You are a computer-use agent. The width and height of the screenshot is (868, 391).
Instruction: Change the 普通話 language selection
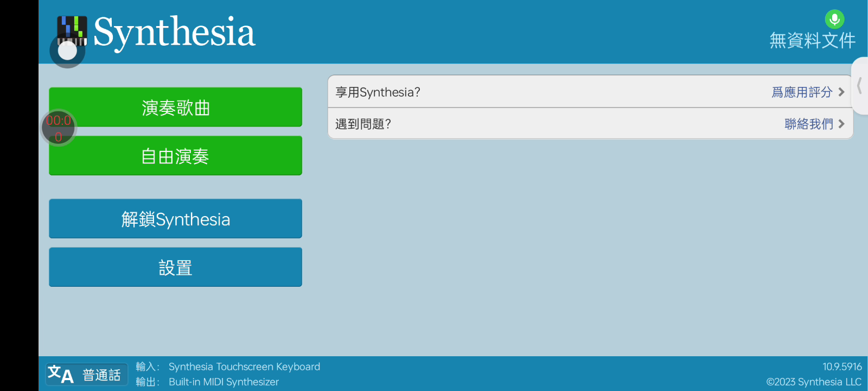click(x=101, y=375)
